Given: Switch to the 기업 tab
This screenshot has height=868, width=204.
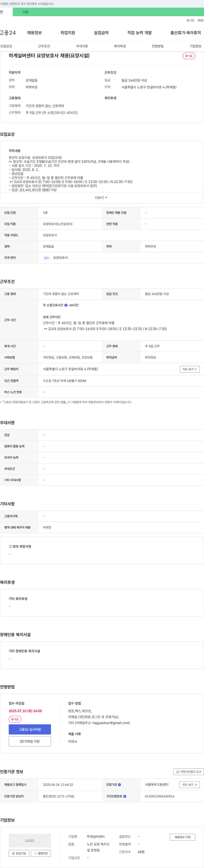Looking at the screenshot, I should click(x=25, y=12).
